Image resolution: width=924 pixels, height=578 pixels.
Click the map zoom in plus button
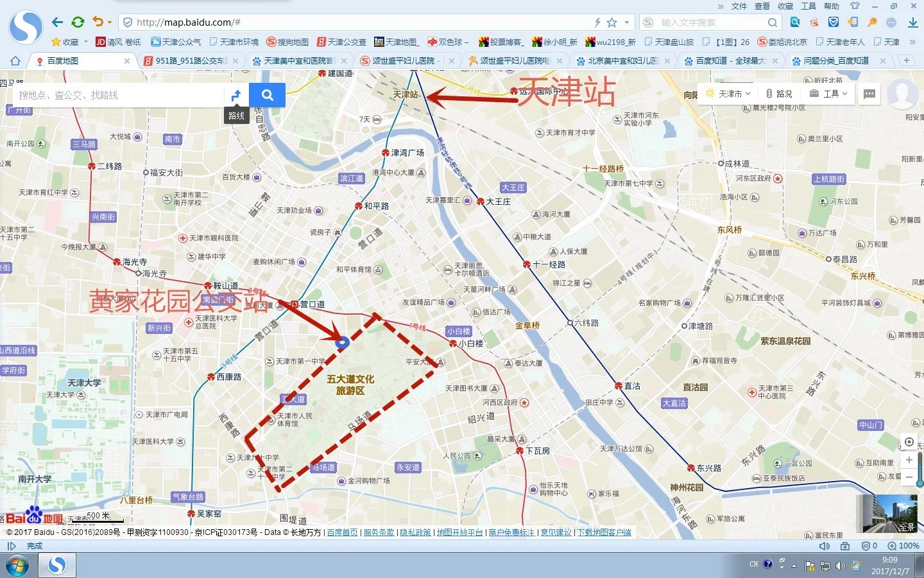(909, 460)
